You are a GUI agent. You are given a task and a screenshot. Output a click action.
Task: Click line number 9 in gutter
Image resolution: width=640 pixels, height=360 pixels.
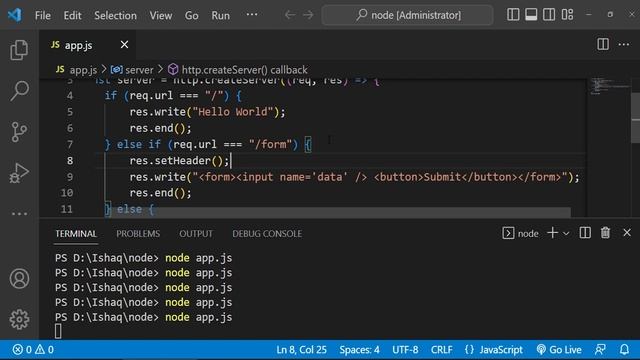tap(70, 177)
